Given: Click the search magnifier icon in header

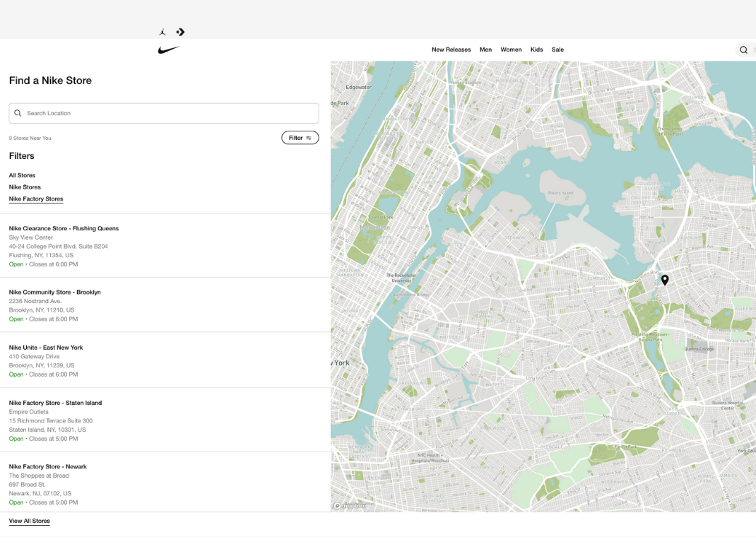Looking at the screenshot, I should point(743,50).
